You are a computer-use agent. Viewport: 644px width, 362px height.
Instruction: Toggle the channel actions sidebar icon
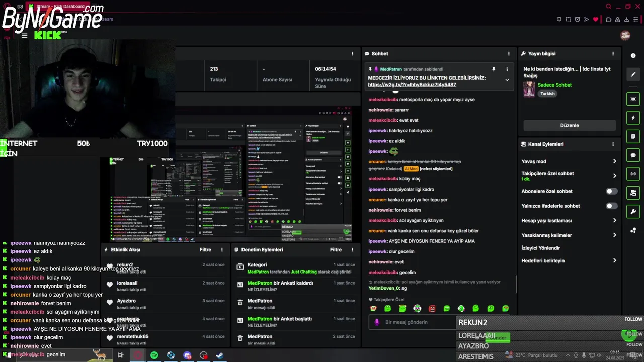click(x=633, y=193)
